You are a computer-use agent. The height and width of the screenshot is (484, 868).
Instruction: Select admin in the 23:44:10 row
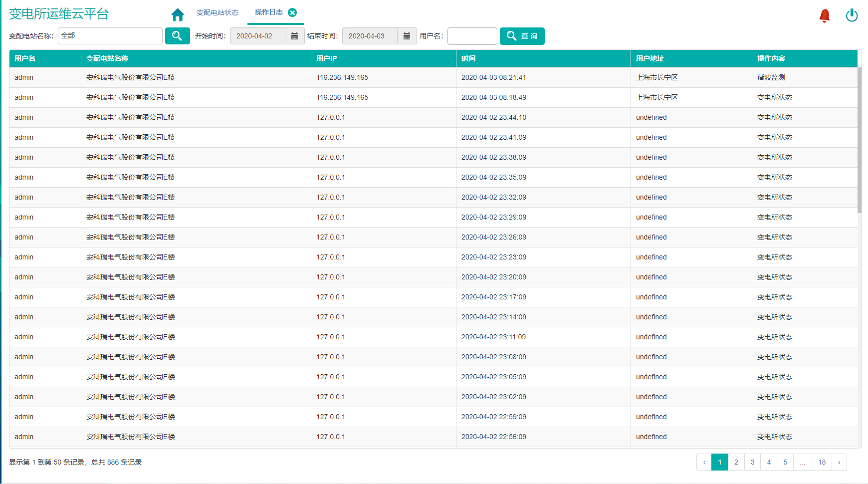(24, 117)
